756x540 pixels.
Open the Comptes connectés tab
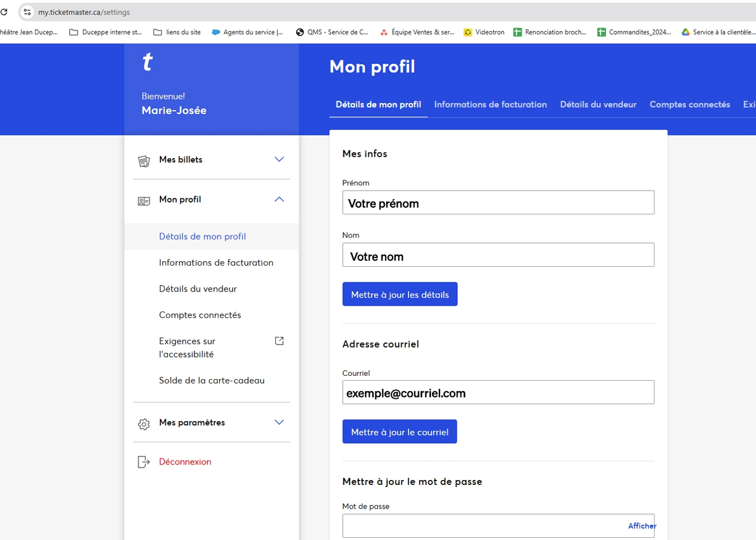(x=690, y=104)
